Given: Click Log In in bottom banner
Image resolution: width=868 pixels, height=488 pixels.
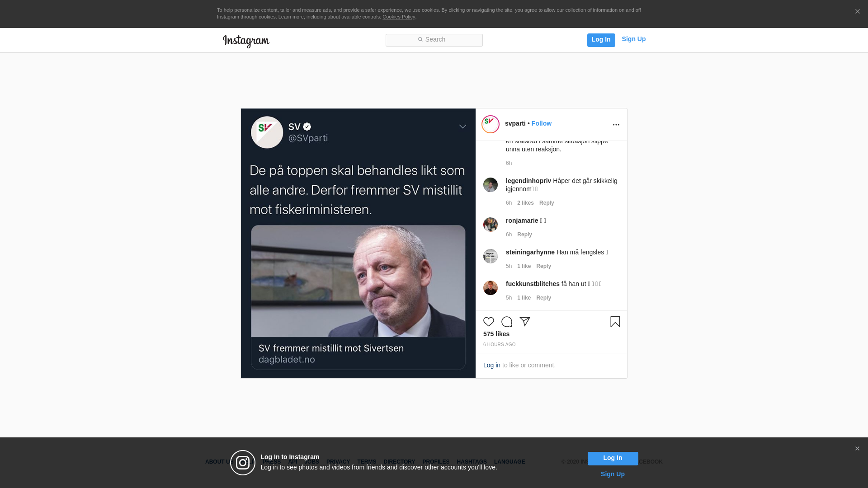Looking at the screenshot, I should (613, 459).
